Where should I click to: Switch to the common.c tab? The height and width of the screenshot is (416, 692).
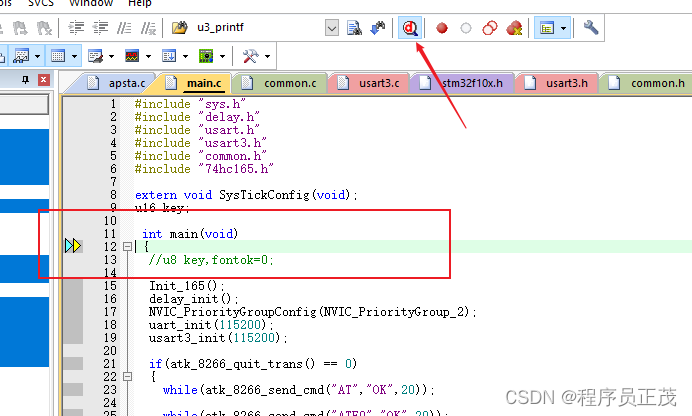click(x=280, y=83)
